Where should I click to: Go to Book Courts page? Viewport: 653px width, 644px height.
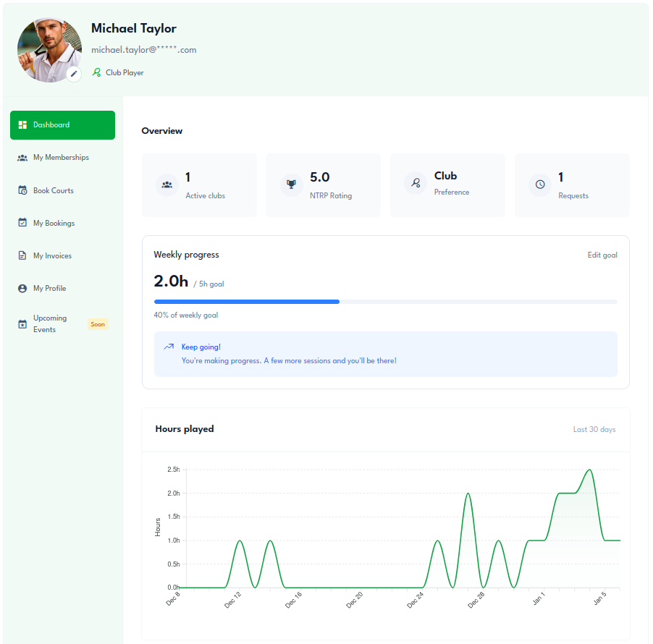point(54,191)
